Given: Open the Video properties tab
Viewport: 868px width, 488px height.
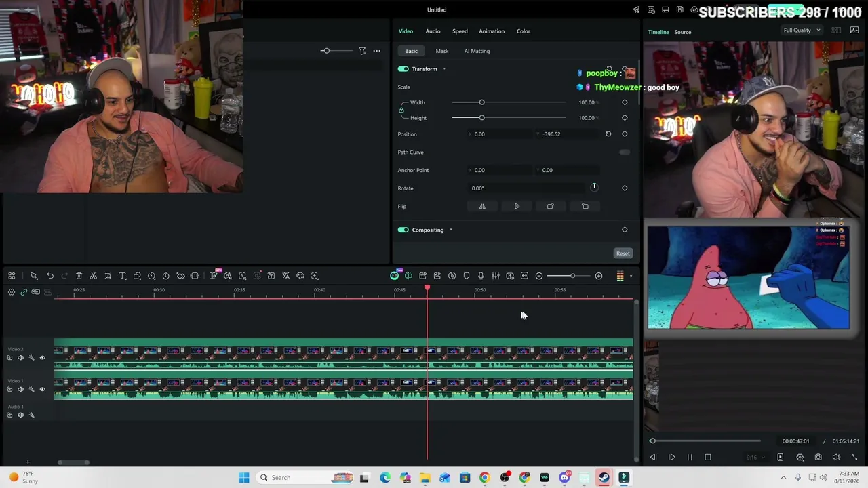Looking at the screenshot, I should tap(406, 31).
